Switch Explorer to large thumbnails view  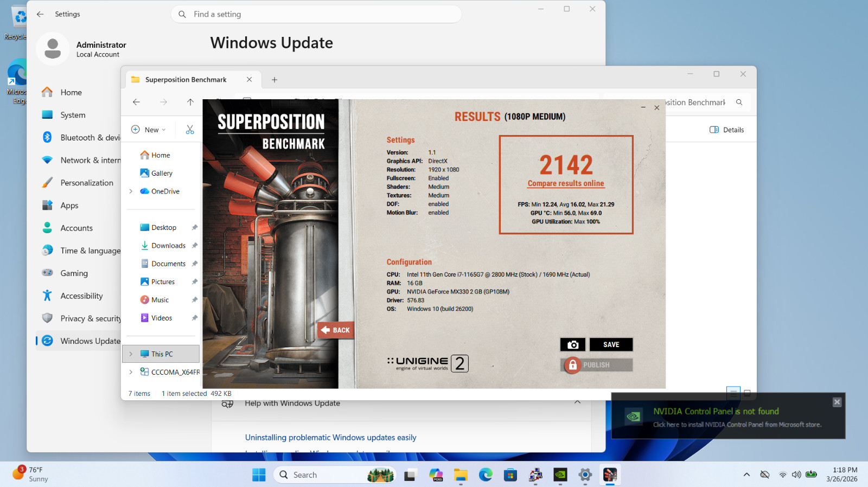tap(747, 393)
